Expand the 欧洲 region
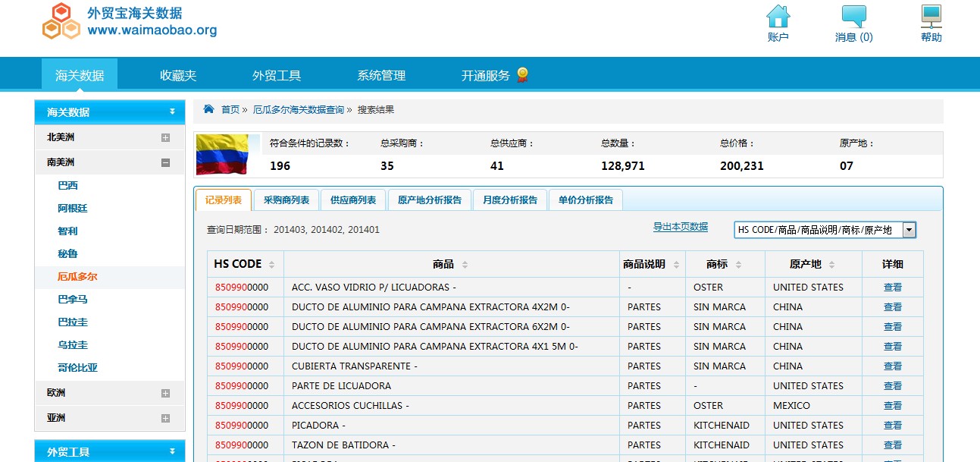 [165, 393]
